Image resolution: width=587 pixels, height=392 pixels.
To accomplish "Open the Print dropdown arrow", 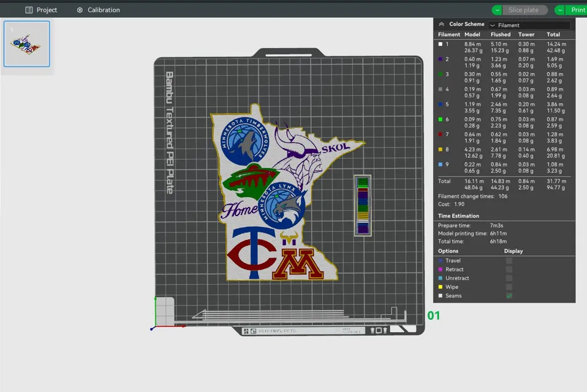I will 559,10.
